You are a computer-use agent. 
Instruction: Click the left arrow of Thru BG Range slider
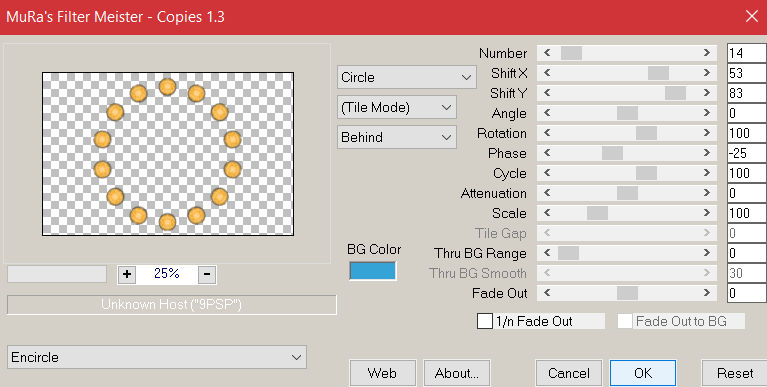547,253
